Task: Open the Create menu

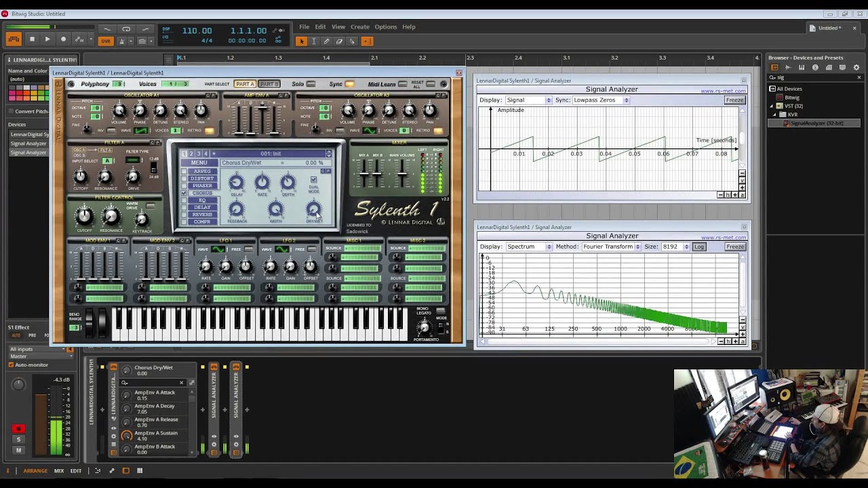Action: pos(360,27)
